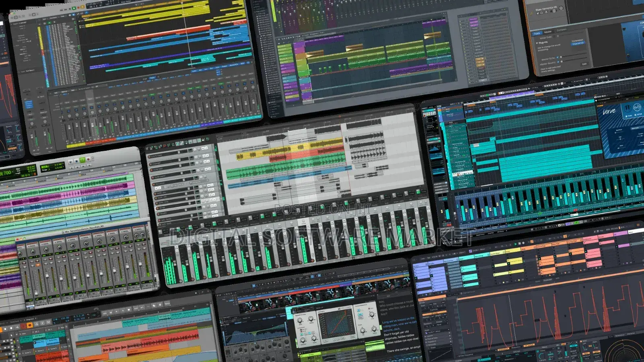The height and width of the screenshot is (362, 644).
Task: Click the Pro Tools main counter display
Action: tap(6, 173)
